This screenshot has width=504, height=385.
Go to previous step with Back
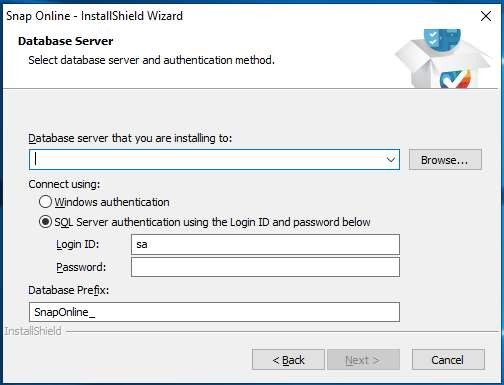(x=288, y=360)
